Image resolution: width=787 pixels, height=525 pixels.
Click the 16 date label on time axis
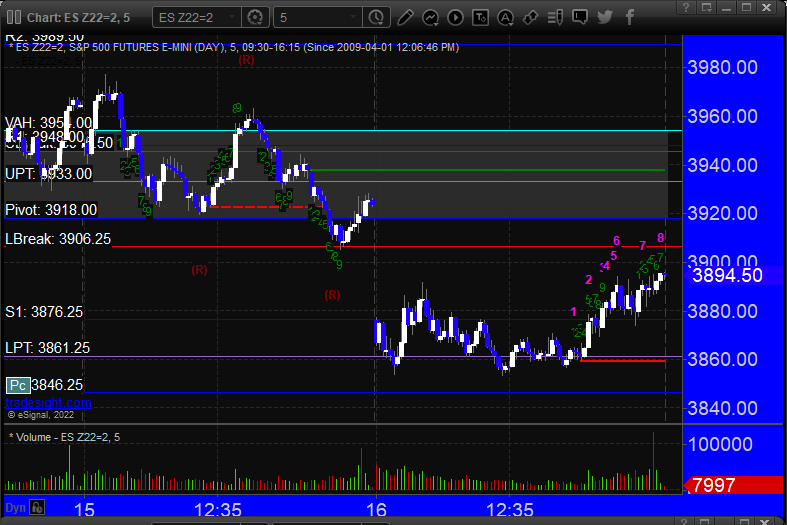point(376,510)
